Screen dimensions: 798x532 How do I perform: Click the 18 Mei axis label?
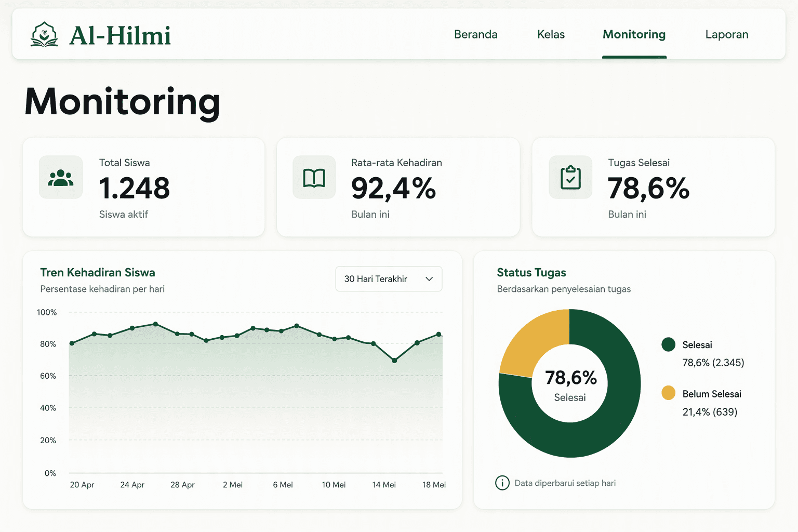(434, 485)
